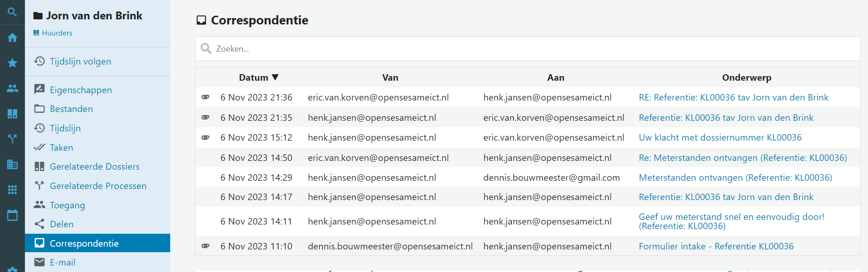Click the Huurders breadcrumb link
868x272 pixels.
(x=57, y=33)
